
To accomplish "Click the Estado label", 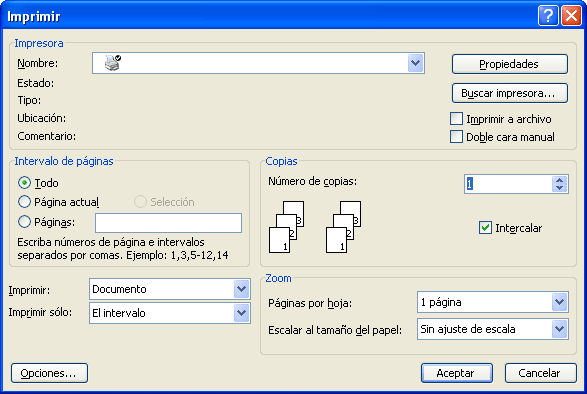I will (36, 83).
